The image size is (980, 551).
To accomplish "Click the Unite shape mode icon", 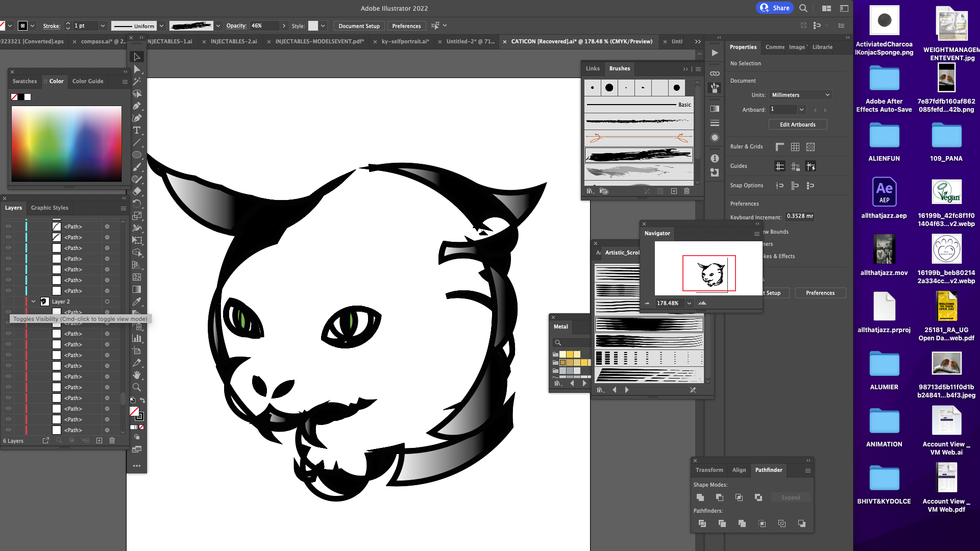I will tap(700, 497).
